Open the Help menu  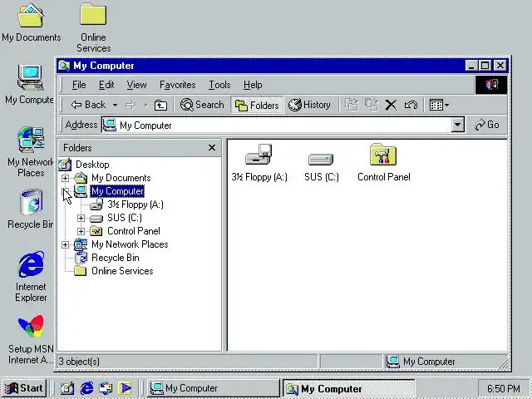click(253, 85)
